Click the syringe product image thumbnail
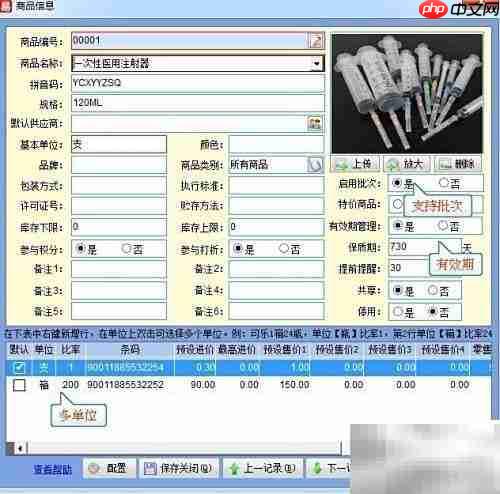The image size is (500, 494). 407,93
